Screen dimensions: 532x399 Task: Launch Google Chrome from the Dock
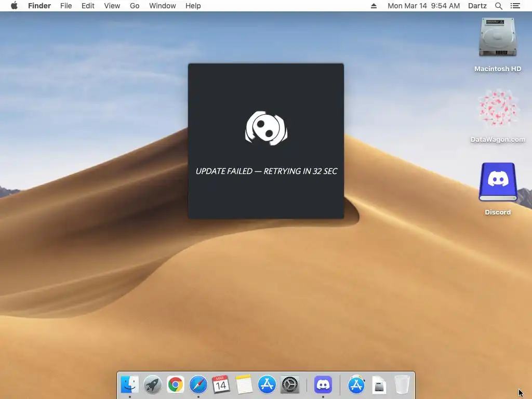[x=176, y=384]
